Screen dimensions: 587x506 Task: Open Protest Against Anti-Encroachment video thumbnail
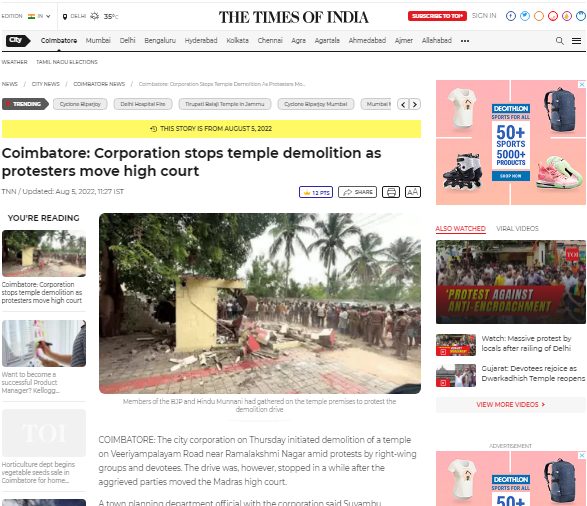click(511, 282)
